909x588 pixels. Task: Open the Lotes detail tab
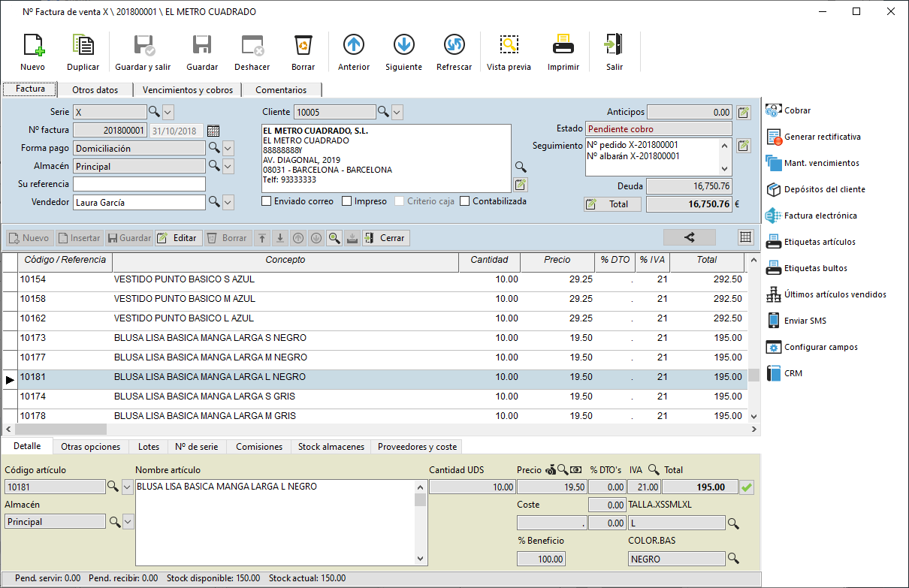[x=149, y=447]
